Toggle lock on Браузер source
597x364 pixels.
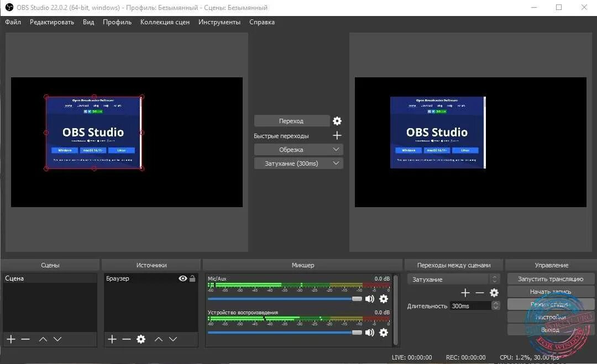pos(192,278)
